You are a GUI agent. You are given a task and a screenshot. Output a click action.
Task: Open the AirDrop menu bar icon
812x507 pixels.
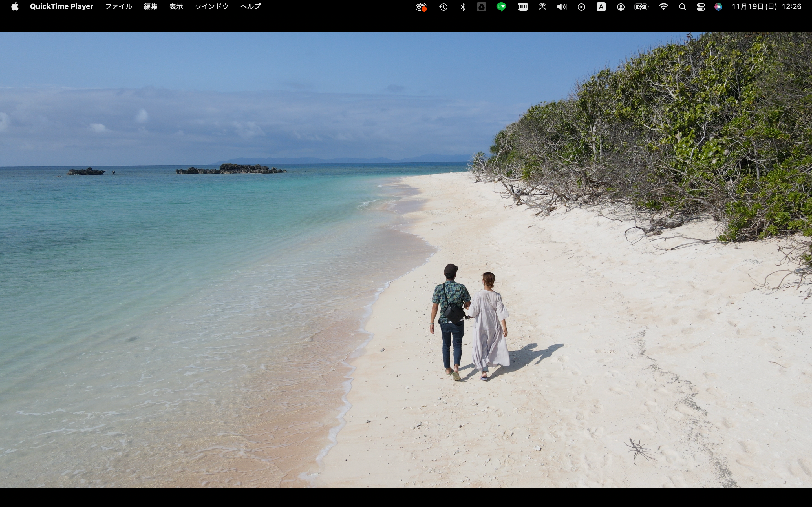[x=542, y=7]
